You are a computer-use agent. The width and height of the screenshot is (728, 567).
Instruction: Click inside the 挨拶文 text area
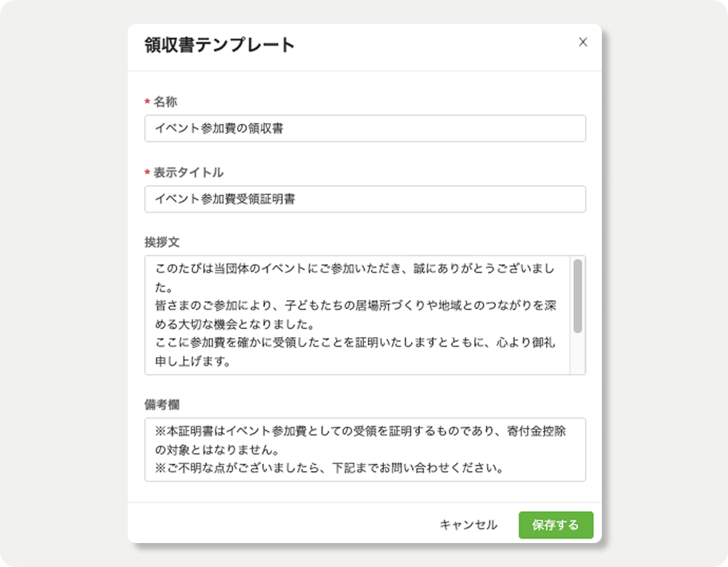[358, 315]
